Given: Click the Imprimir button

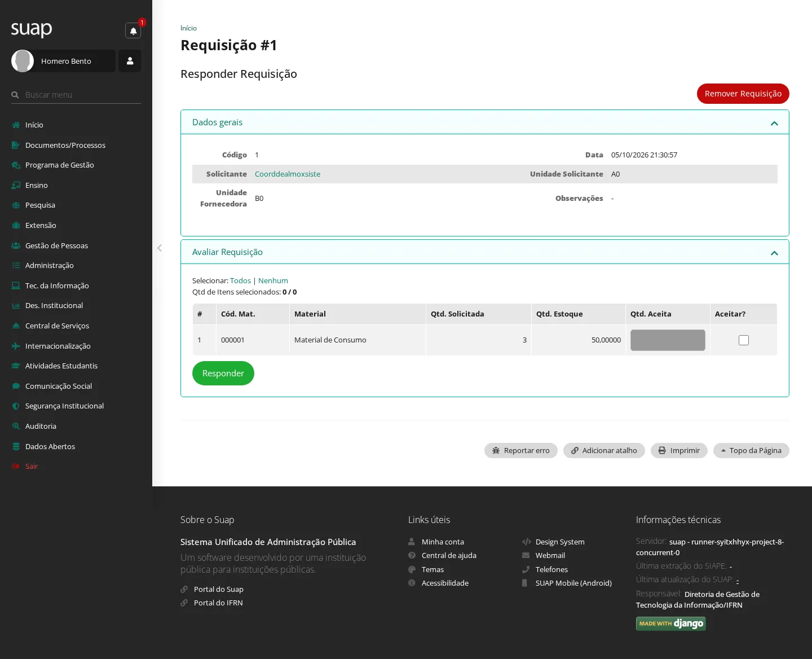Looking at the screenshot, I should (x=679, y=450).
